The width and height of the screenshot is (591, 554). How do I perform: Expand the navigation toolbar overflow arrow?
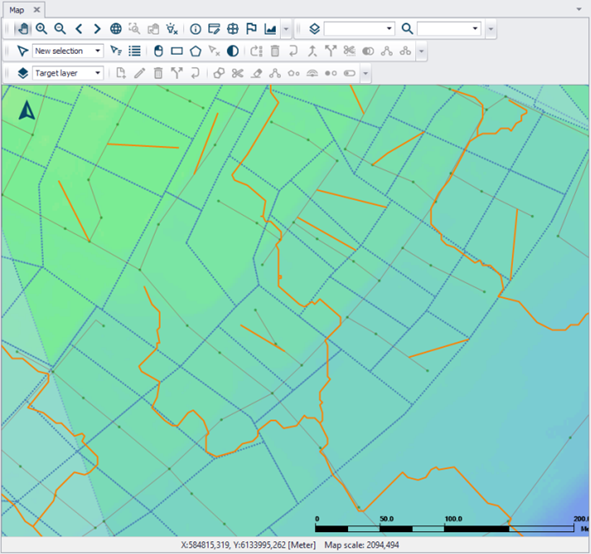[x=286, y=29]
